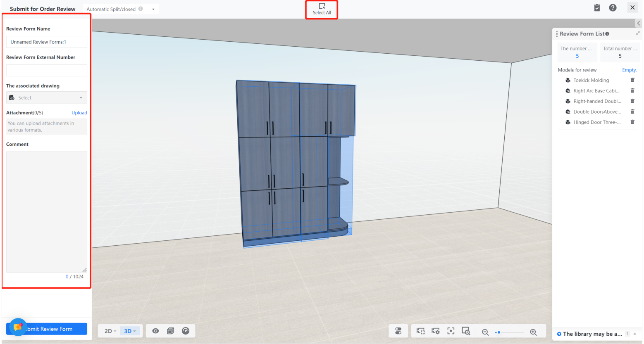Click the zoom-to-region magnifier icon
This screenshot has height=344, width=644.
[466, 331]
